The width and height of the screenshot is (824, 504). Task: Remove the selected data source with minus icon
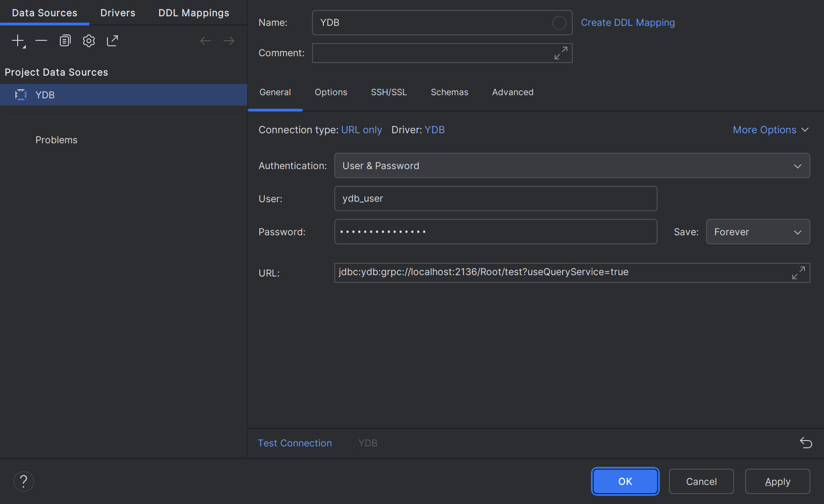[41, 41]
